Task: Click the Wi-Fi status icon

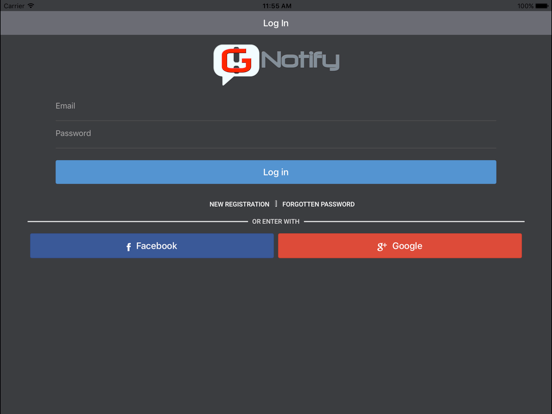Action: tap(31, 6)
